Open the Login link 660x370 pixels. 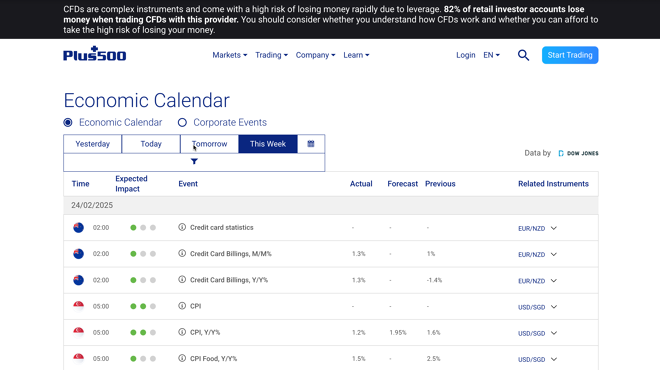(466, 55)
